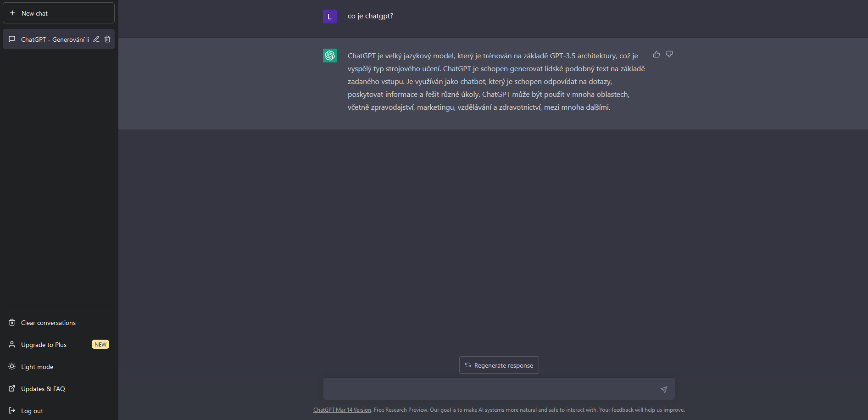
Task: Open Updates & FAQ
Action: (x=59, y=389)
